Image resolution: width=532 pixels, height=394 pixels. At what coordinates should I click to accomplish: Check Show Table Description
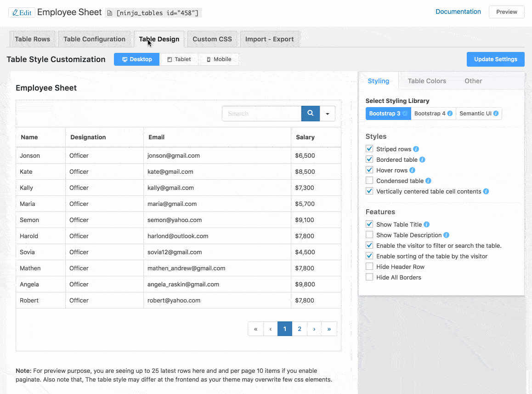pyautogui.click(x=369, y=235)
